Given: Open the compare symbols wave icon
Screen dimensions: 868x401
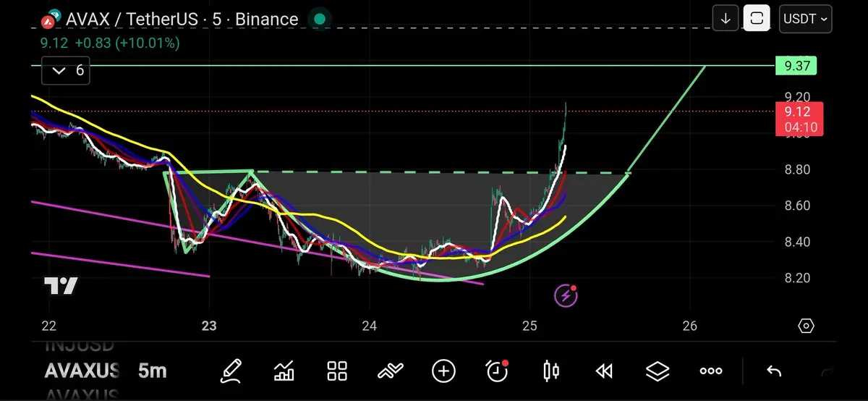Looking at the screenshot, I should 391,371.
